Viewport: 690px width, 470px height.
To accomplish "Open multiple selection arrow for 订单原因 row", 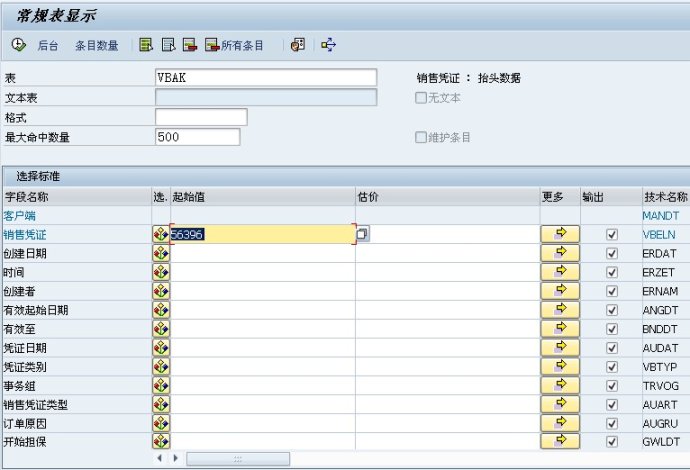I will tap(560, 422).
